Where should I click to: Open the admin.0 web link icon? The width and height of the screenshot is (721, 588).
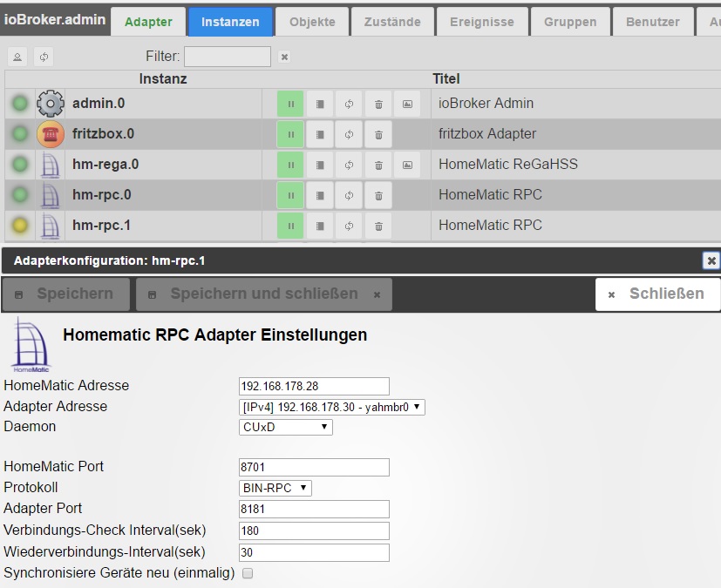point(407,104)
